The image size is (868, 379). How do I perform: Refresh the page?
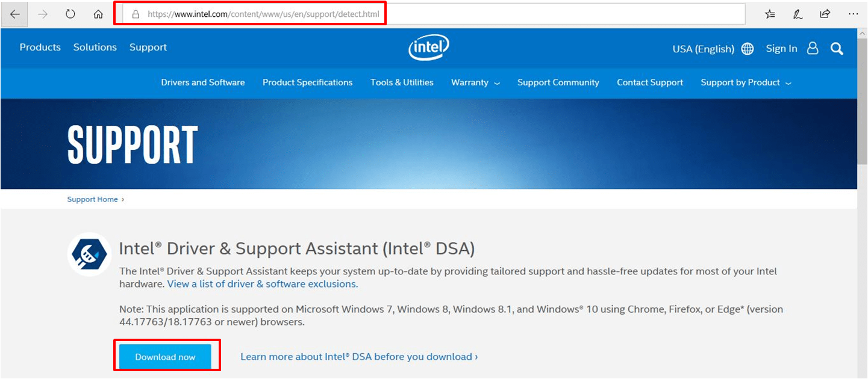(70, 14)
